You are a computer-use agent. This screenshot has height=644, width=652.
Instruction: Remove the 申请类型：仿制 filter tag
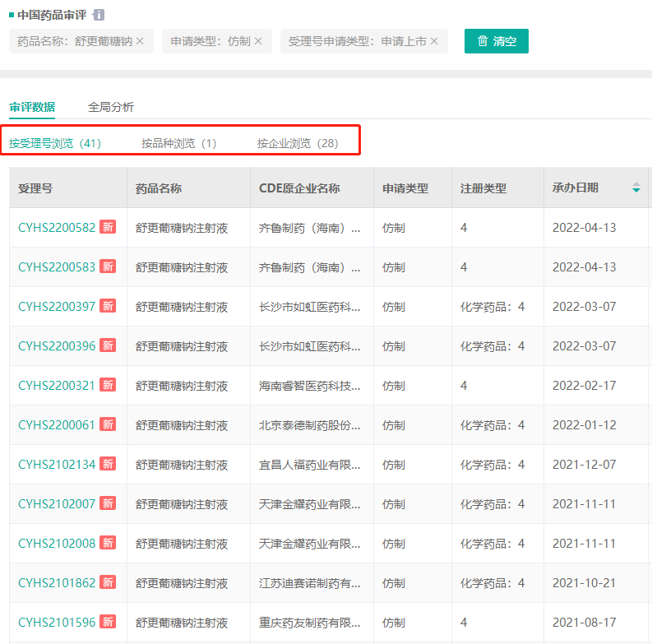tap(258, 41)
